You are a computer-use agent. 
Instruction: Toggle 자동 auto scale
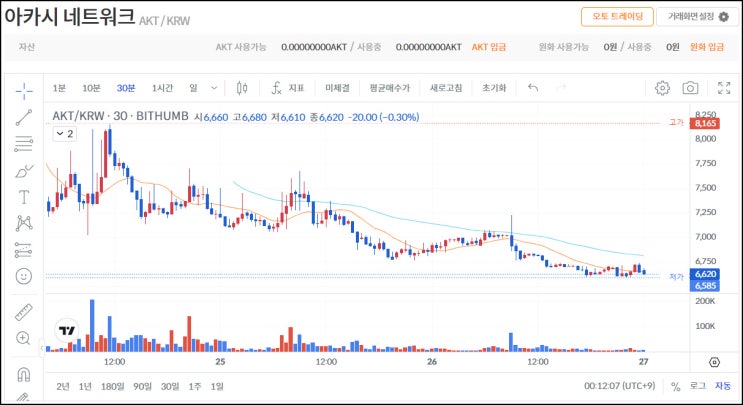(723, 387)
